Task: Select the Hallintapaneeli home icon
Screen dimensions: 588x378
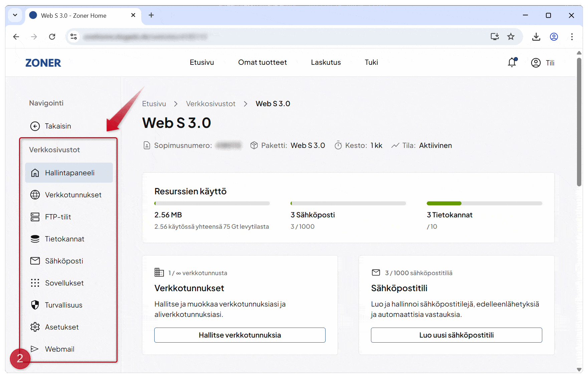Action: click(x=35, y=173)
